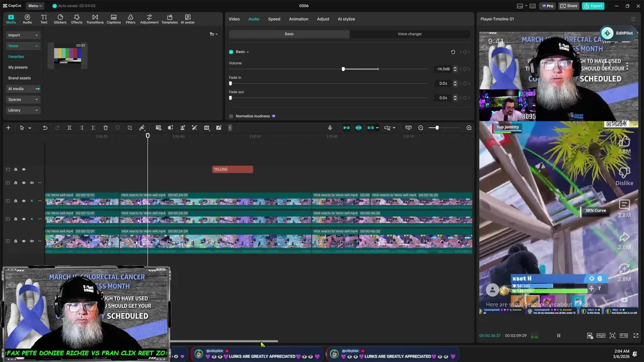Toggle the Basic audio checkbox
The width and height of the screenshot is (644, 362).
tap(231, 52)
